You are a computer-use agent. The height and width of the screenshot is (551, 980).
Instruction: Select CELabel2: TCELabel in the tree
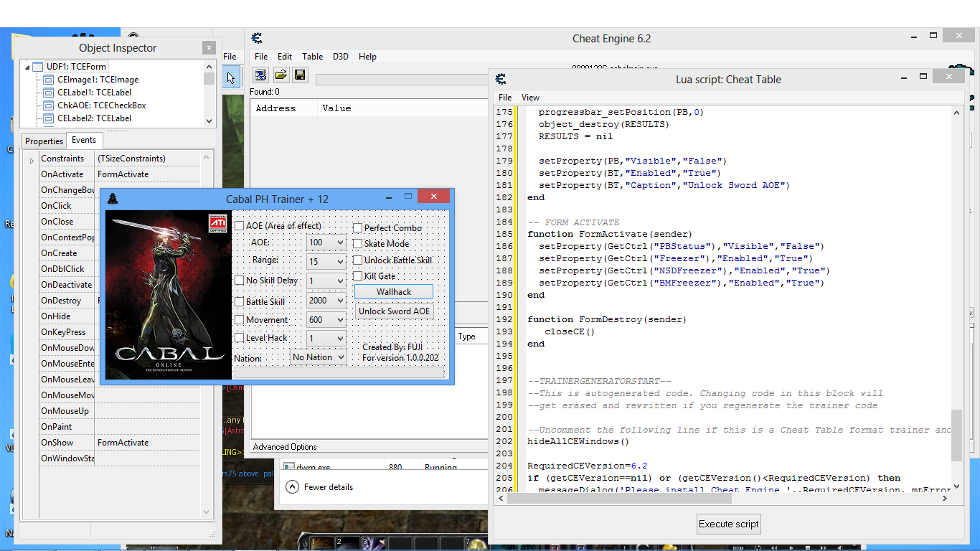pyautogui.click(x=94, y=118)
